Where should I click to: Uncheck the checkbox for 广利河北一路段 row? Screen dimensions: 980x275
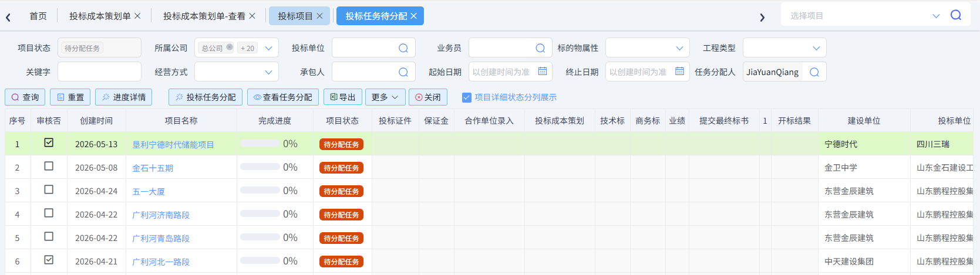(x=49, y=260)
